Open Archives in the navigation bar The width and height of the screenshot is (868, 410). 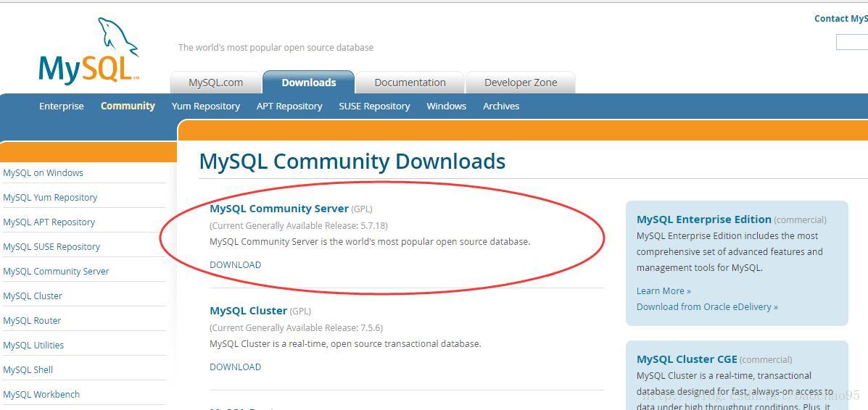501,106
